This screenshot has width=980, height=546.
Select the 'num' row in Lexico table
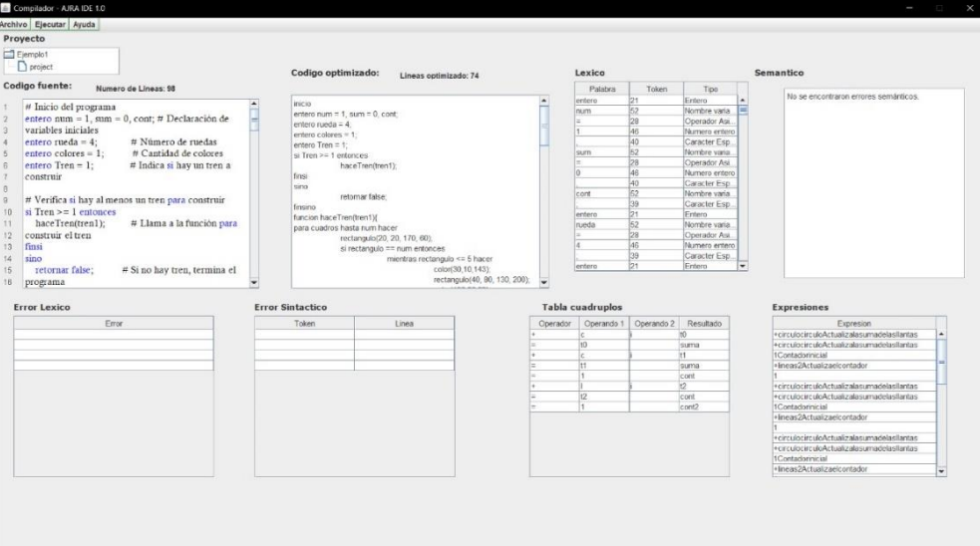656,111
